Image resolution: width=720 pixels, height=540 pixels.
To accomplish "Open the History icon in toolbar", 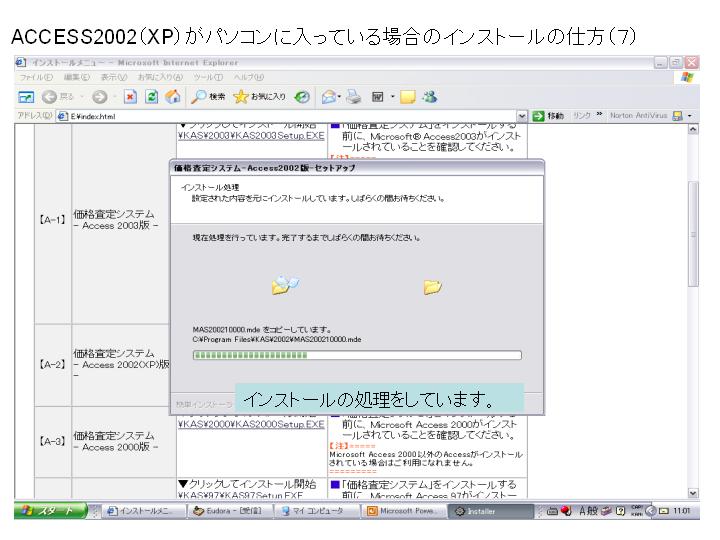I will pos(302,97).
